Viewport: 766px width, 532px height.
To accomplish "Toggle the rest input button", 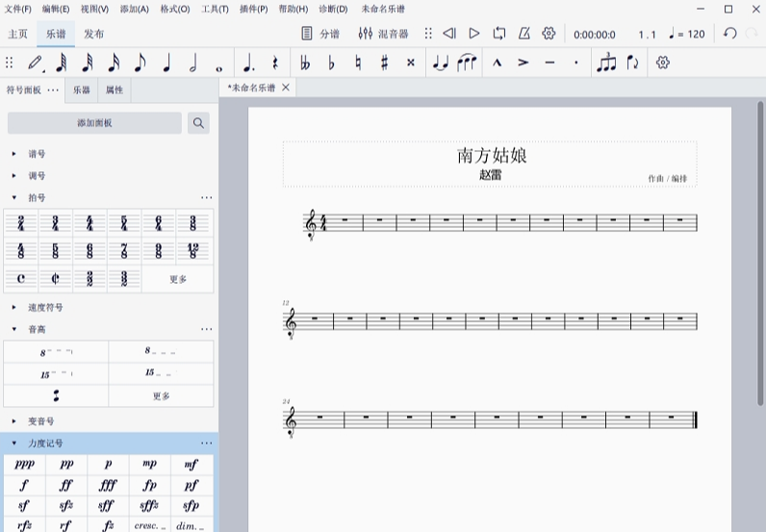I will point(275,63).
